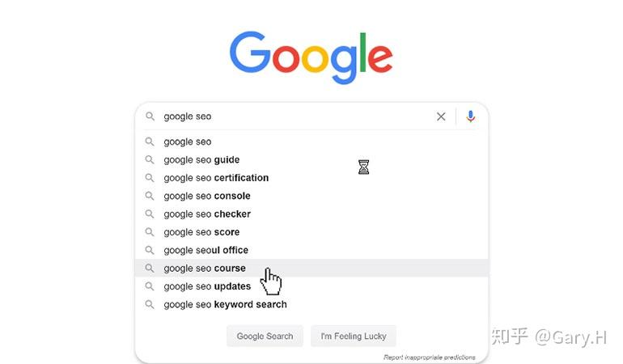Screen dimensions: 623x364
Task: Click magnifier icon beside "google seo score"
Action: [x=150, y=232]
